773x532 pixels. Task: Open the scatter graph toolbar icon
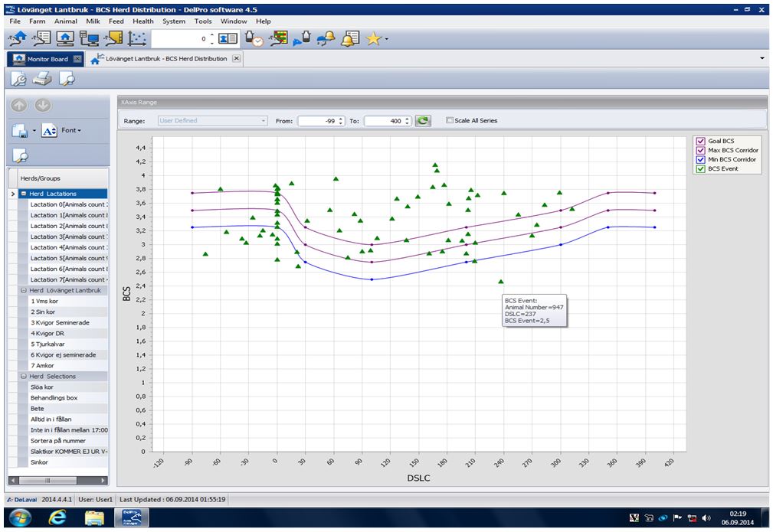(x=137, y=38)
